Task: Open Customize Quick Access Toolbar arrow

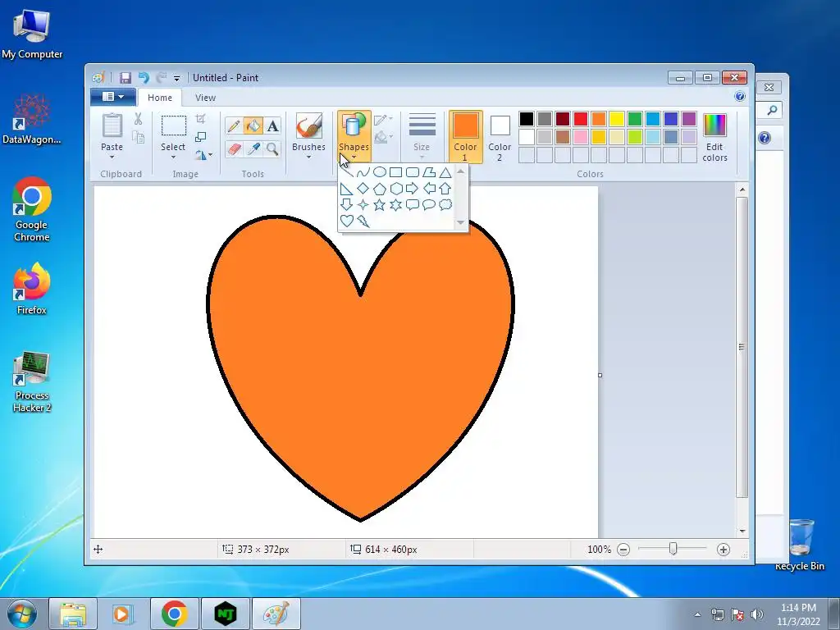Action: coord(177,78)
